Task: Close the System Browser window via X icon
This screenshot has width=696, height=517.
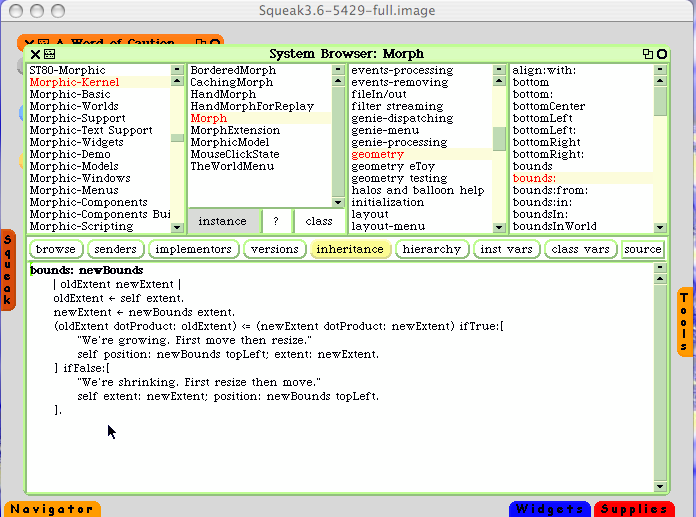Action: click(35, 54)
